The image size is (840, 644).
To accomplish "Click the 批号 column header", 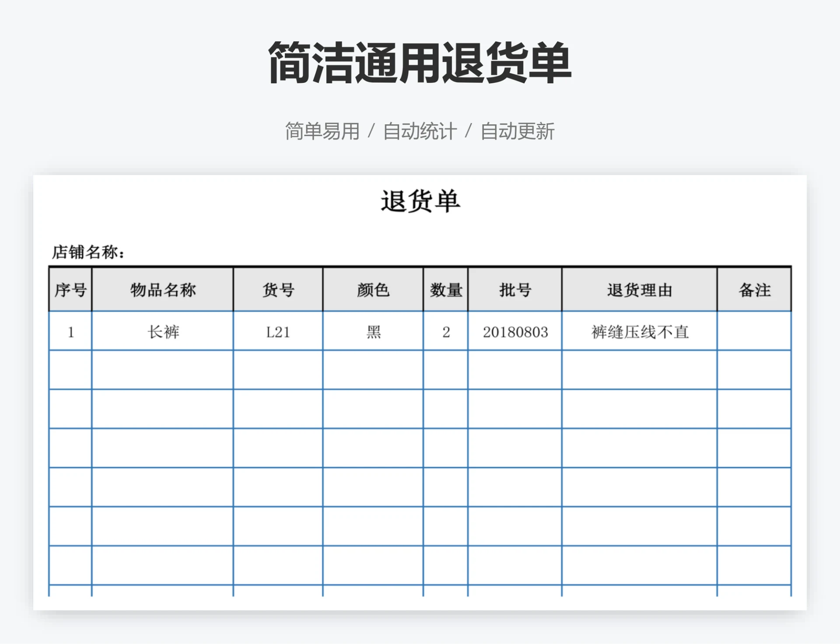I will [x=515, y=290].
